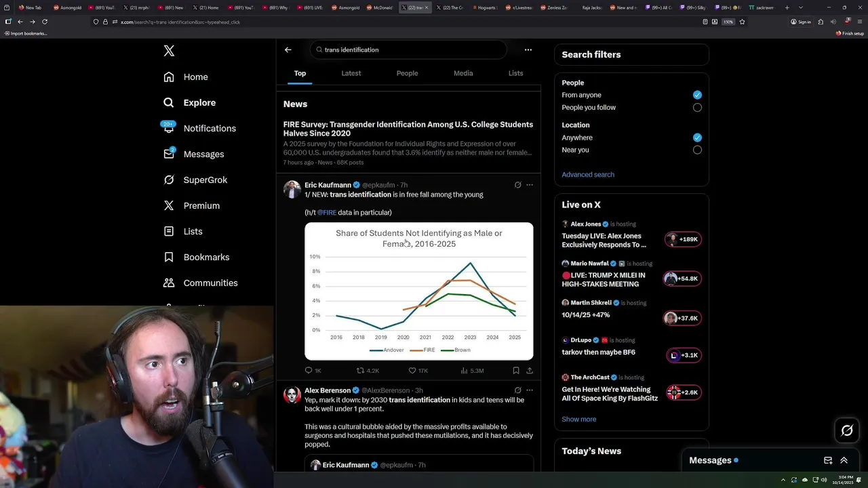Screen dimensions: 868x488
Task: Open Alex Berenson's profile name
Action: click(327, 390)
